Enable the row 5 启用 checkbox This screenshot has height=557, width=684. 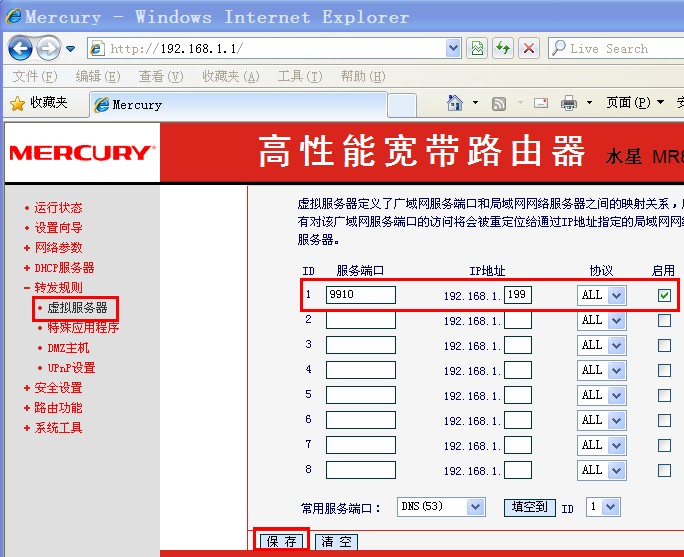[664, 395]
